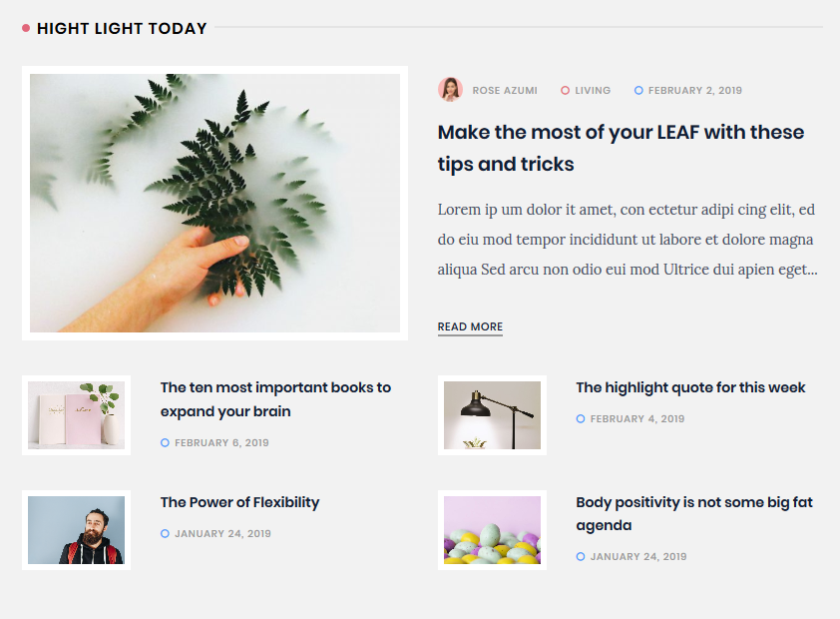This screenshot has height=619, width=840.
Task: Select the LIVING category link
Action: pos(593,90)
